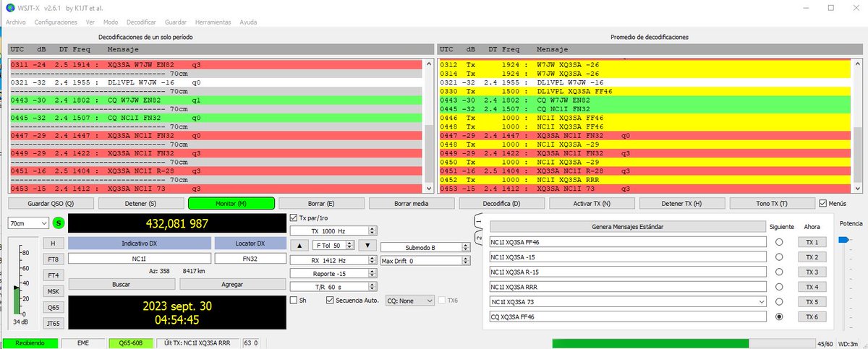Toggle the green Monitor (M) button
The width and height of the screenshot is (868, 349).
click(x=231, y=204)
